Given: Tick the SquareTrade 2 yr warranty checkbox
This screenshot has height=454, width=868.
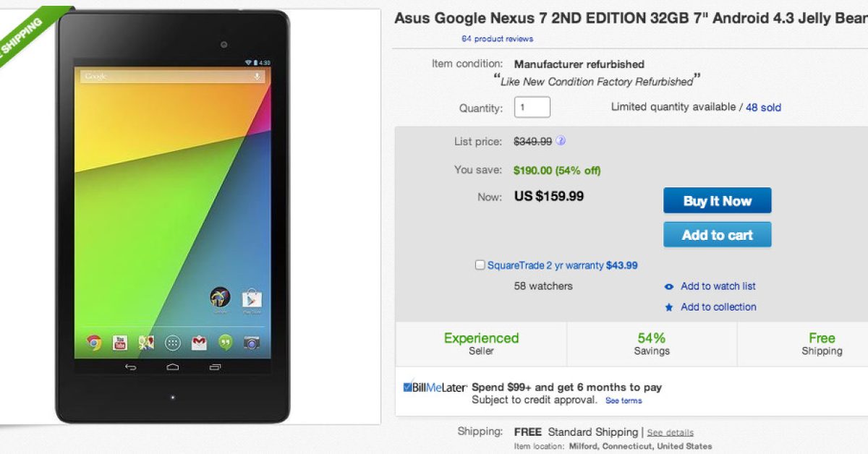Looking at the screenshot, I should 480,265.
